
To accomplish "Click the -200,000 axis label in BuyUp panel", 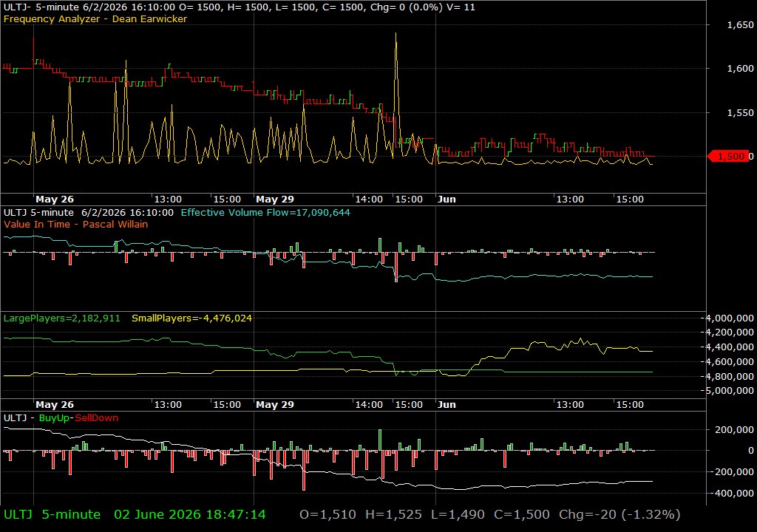I will (731, 471).
